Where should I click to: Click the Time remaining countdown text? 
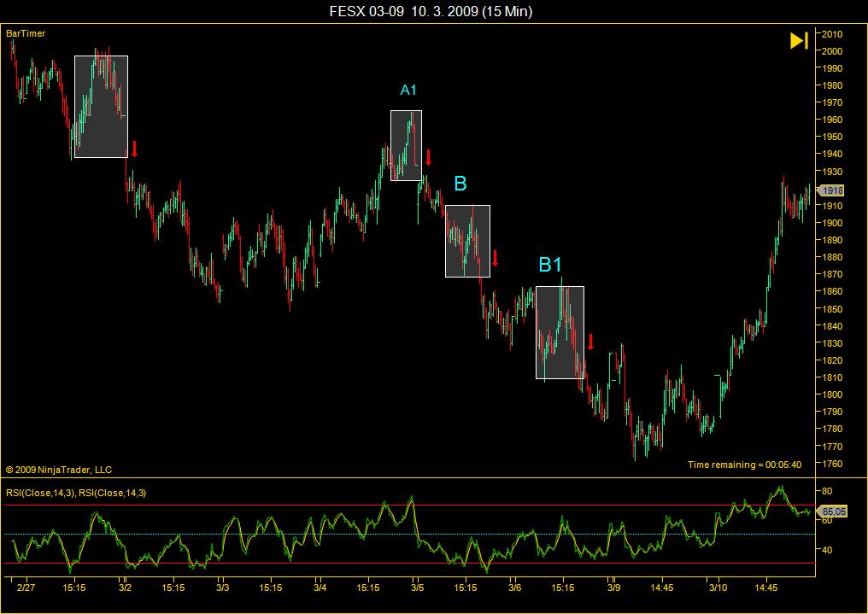coord(745,465)
